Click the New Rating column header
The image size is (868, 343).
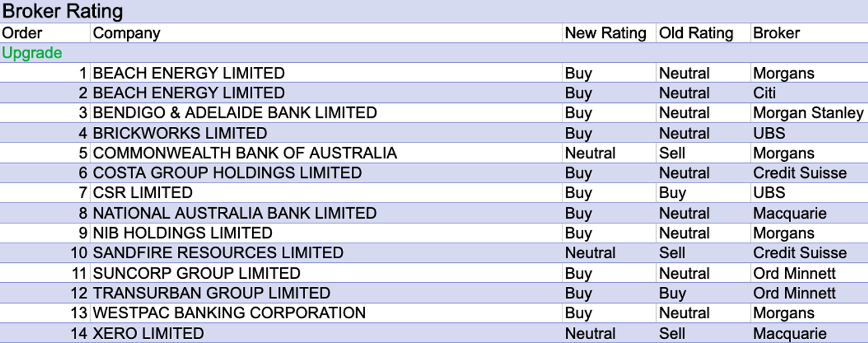point(605,33)
